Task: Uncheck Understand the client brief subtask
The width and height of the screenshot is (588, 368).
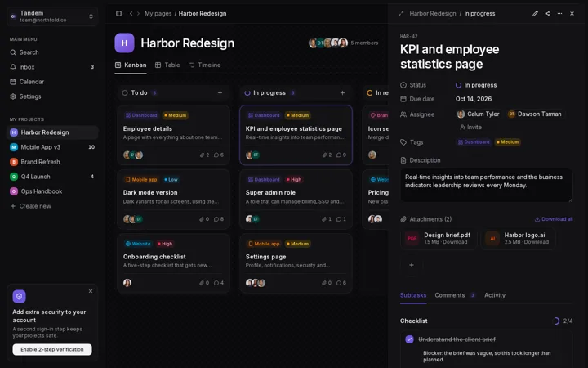Action: click(409, 339)
